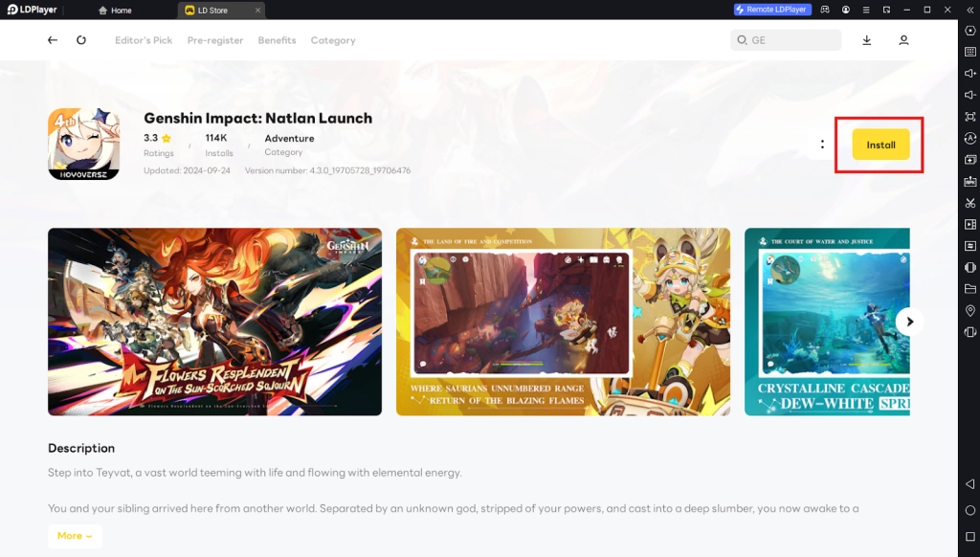
Task: Open the Editor's Pick section
Action: point(144,40)
